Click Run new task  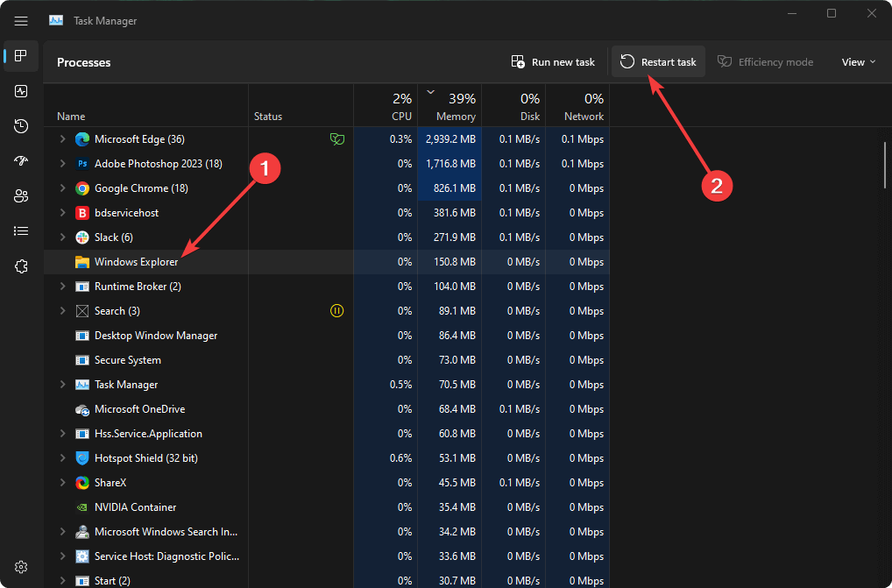pyautogui.click(x=553, y=62)
